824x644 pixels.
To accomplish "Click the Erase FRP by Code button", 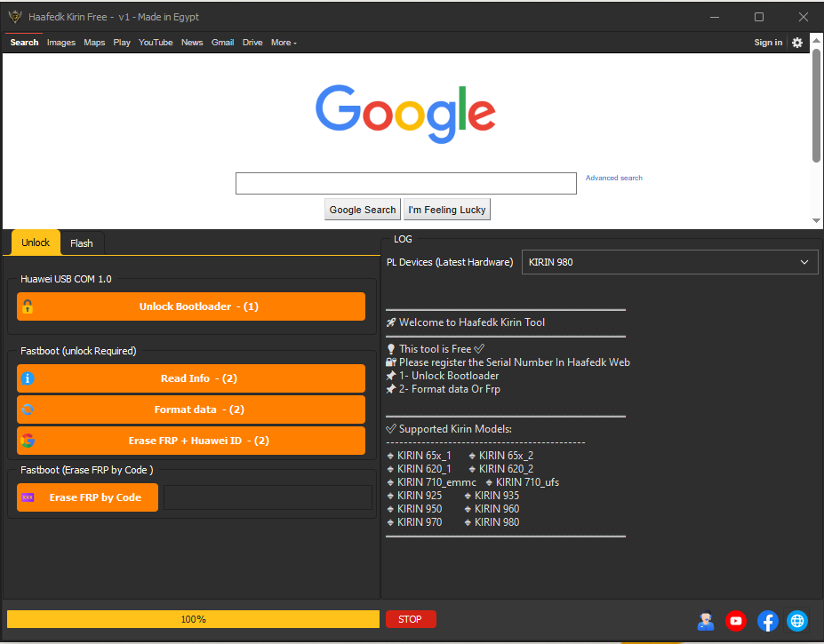I will point(87,497).
